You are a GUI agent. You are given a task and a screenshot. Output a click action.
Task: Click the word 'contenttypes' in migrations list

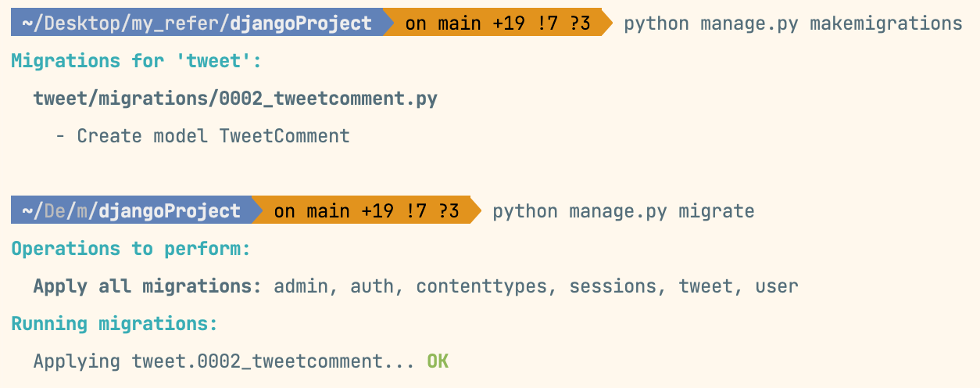click(481, 286)
